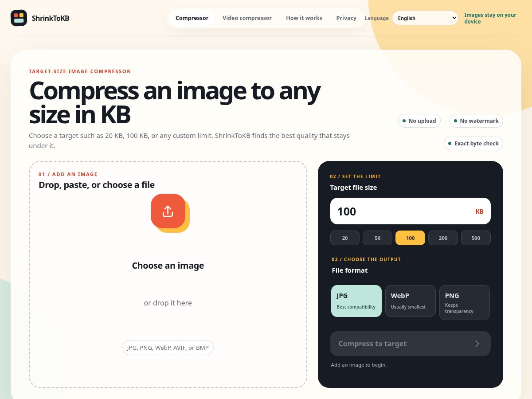Click the No upload badge
The width and height of the screenshot is (532, 399).
419,121
